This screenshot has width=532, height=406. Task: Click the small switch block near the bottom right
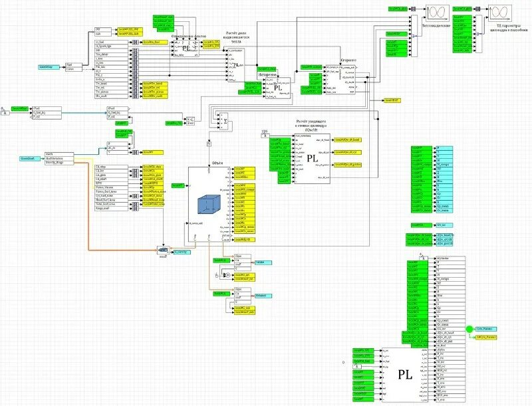[357, 366]
